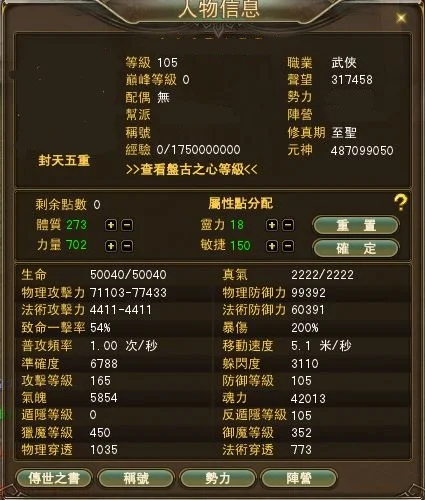Viewport: 425px width, 500px height.
Task: Decrease 力量 with its minus icon
Action: click(127, 246)
